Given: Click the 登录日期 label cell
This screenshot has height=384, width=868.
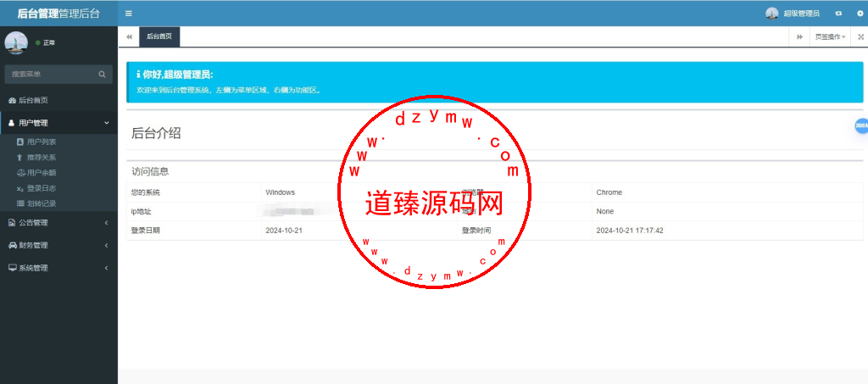Looking at the screenshot, I should [x=194, y=231].
